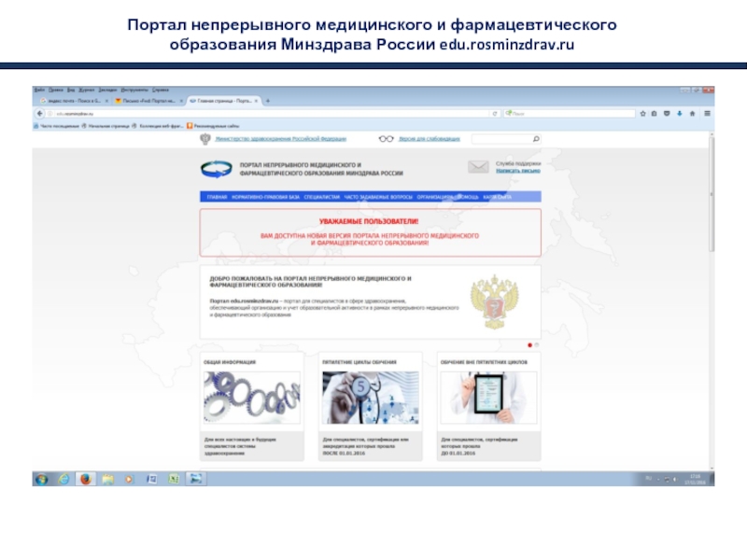Open the Pocket icon in Firefox toolbar
Image resolution: width=747 pixels, height=560 pixels.
point(667,113)
